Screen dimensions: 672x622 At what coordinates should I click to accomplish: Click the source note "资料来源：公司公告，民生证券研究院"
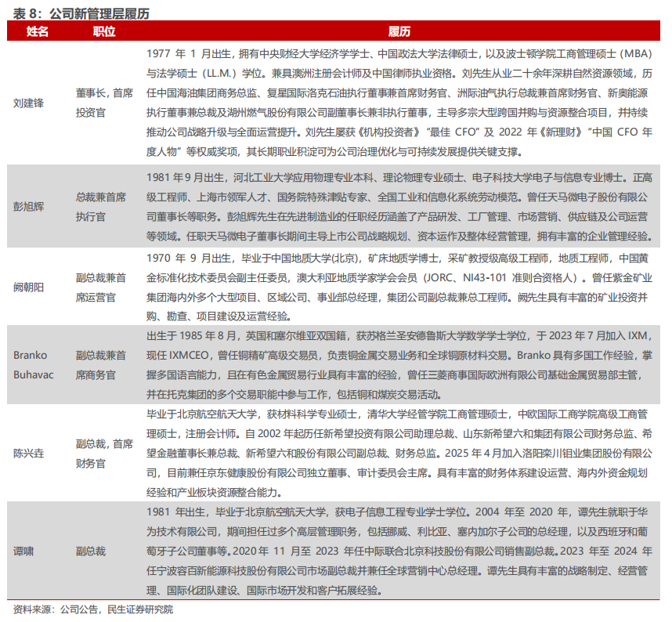point(93,609)
